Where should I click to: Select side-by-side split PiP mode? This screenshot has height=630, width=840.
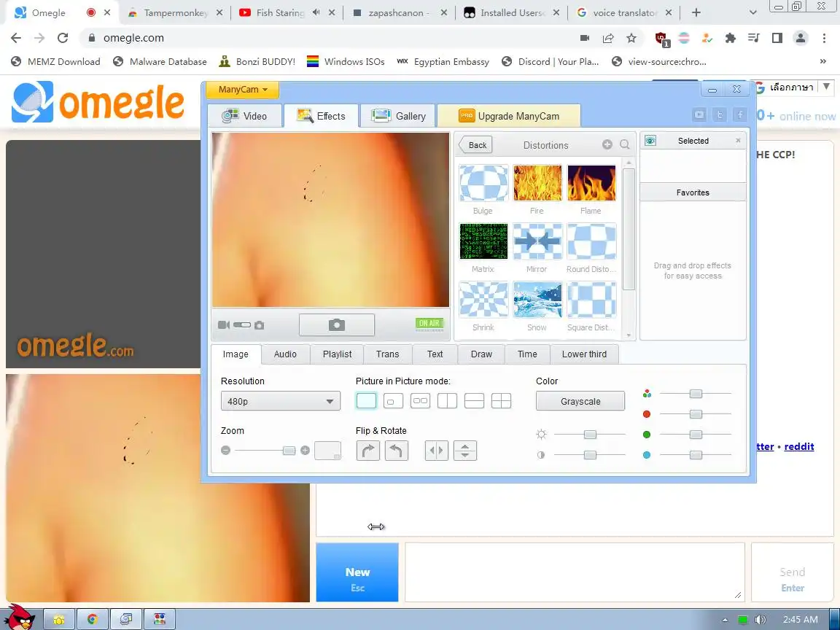(447, 401)
